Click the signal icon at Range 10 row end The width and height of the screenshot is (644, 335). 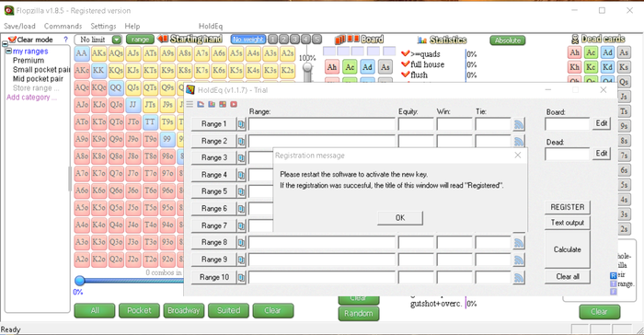pyautogui.click(x=519, y=277)
